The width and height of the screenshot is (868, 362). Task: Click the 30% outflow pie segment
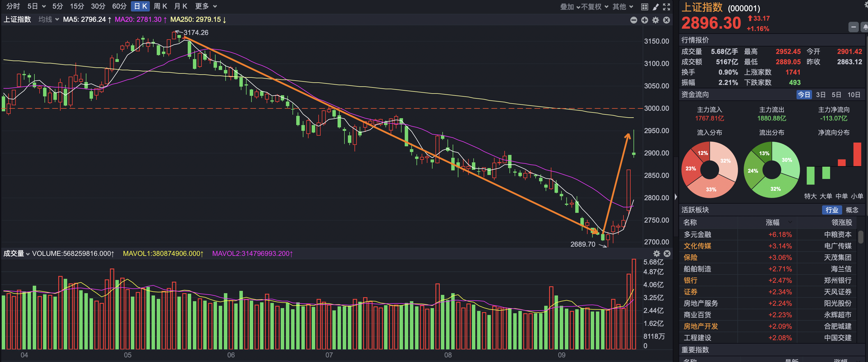[787, 160]
